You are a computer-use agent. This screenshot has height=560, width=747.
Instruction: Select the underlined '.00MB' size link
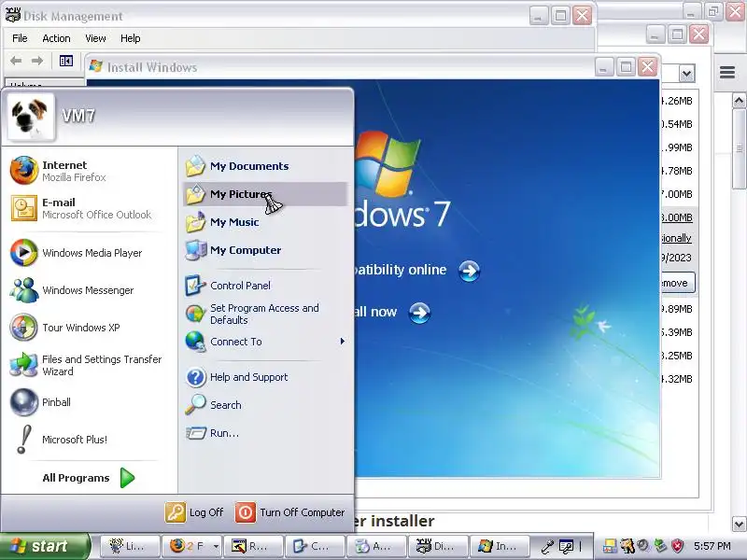click(676, 217)
